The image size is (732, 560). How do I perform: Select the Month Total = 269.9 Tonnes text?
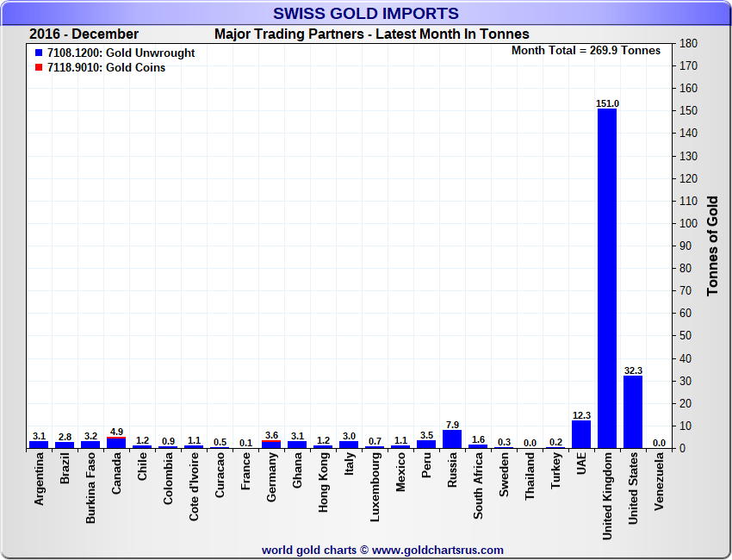[x=586, y=51]
